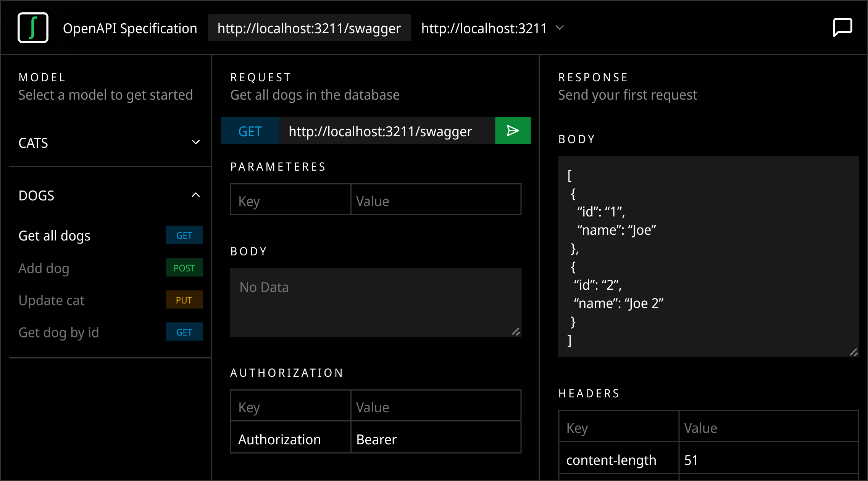The image size is (868, 481).
Task: Click the GET badge beside Get all dogs
Action: pyautogui.click(x=184, y=235)
